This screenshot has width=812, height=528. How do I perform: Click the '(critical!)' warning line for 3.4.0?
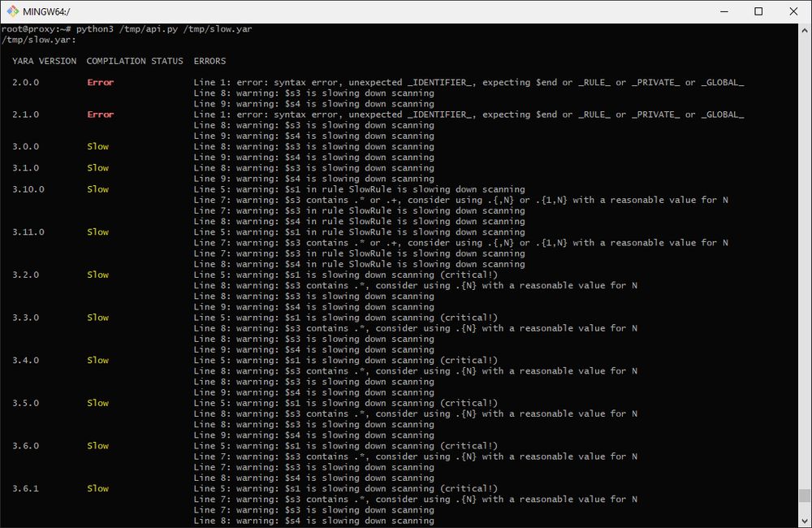click(345, 360)
